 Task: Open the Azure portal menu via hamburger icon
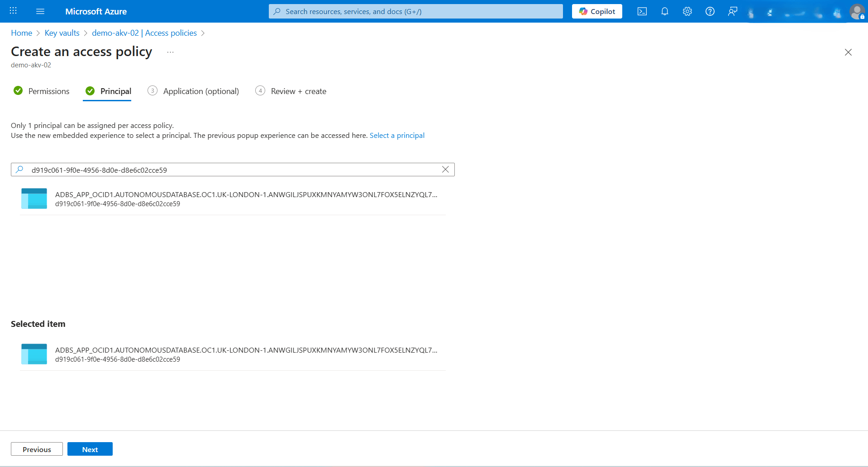[x=40, y=11]
